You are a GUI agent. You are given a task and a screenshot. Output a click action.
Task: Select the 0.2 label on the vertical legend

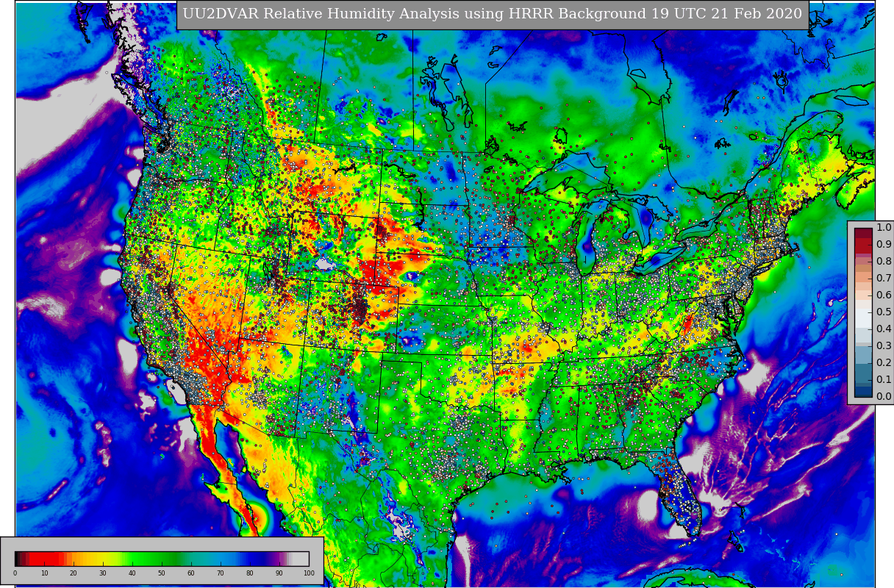pyautogui.click(x=884, y=363)
